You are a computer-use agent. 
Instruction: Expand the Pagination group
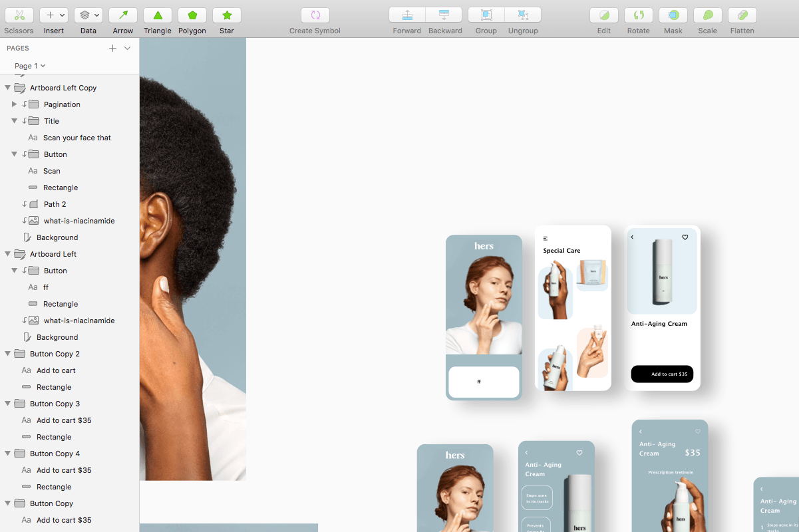coord(14,104)
